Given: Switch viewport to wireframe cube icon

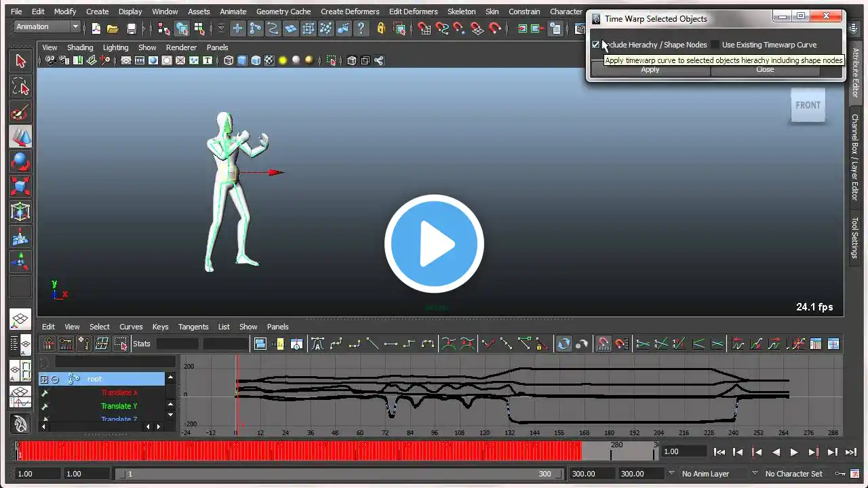Looking at the screenshot, I should [x=229, y=60].
